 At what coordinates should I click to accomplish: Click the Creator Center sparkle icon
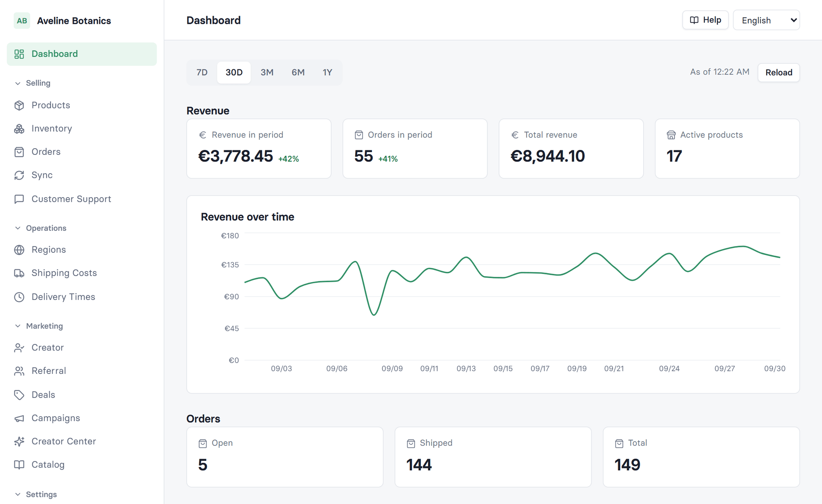tap(19, 442)
